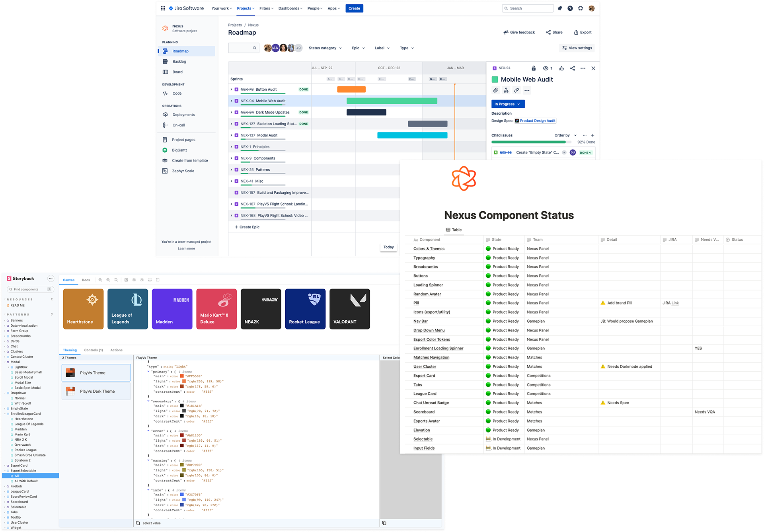Open Jira help question-mark icon

(x=570, y=8)
